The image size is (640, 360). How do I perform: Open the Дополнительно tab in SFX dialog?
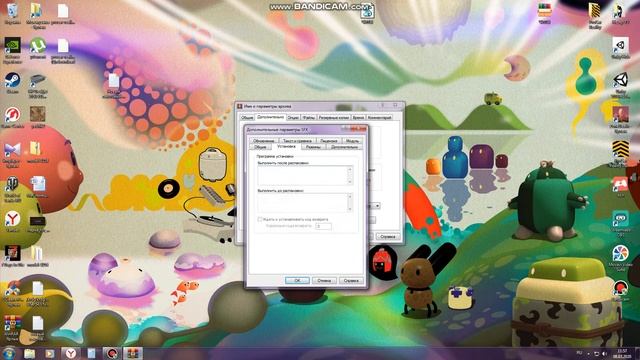(x=344, y=147)
